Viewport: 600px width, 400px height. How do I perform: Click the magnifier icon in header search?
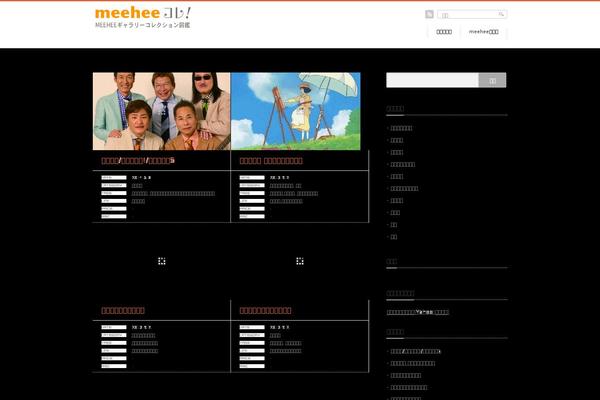(502, 14)
